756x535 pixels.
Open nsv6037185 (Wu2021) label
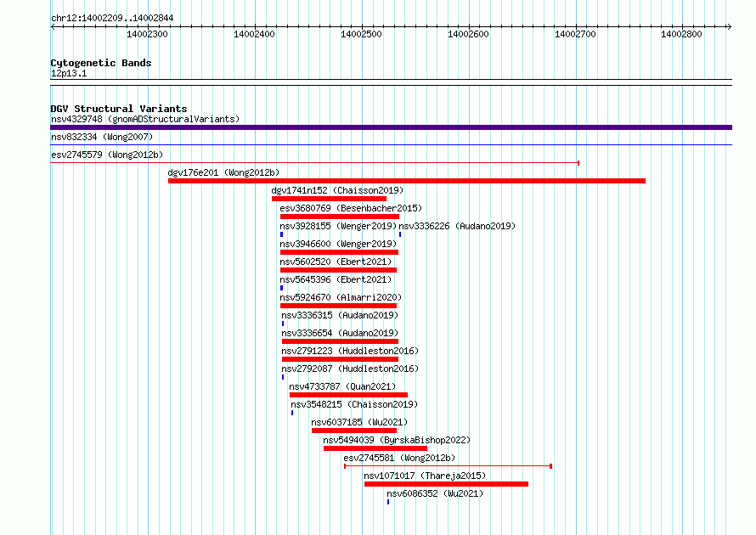(359, 422)
